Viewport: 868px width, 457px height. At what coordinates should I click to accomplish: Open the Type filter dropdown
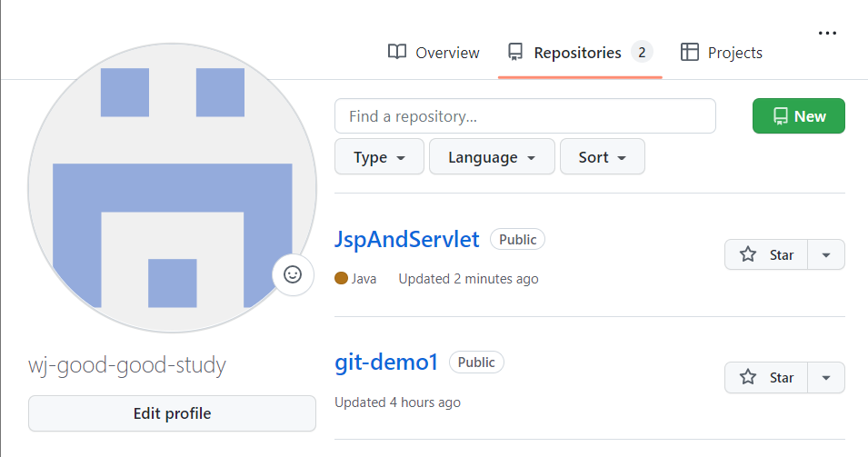[379, 157]
